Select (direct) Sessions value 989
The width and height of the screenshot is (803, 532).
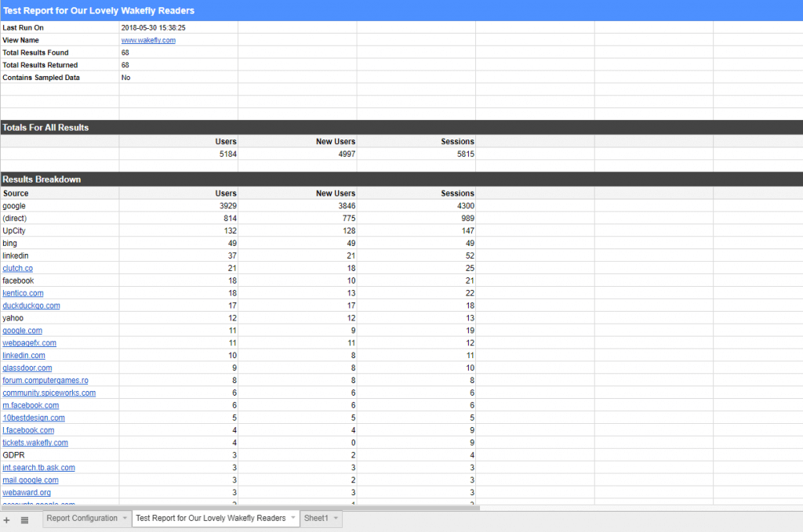click(x=416, y=219)
